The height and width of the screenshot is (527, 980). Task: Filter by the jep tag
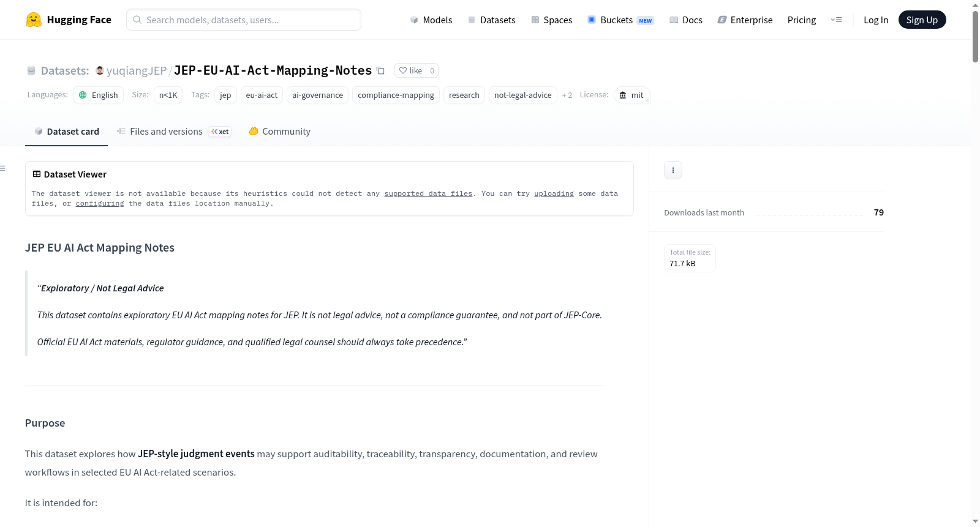(x=225, y=95)
